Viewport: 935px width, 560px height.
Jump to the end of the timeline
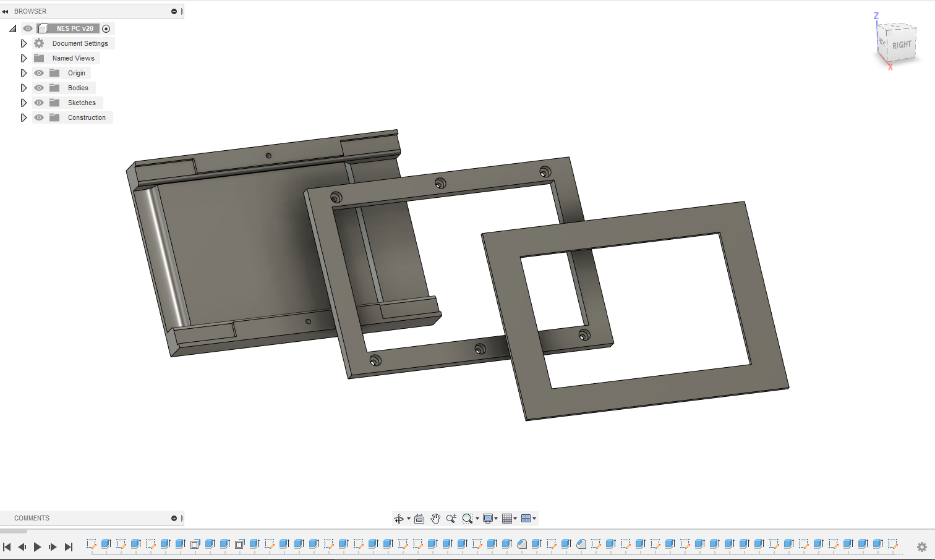pos(69,546)
